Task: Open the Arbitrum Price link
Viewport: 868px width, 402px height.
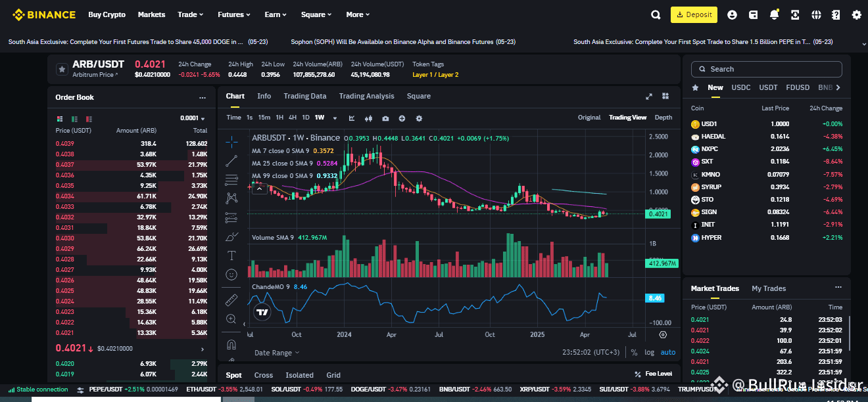Action: click(95, 75)
